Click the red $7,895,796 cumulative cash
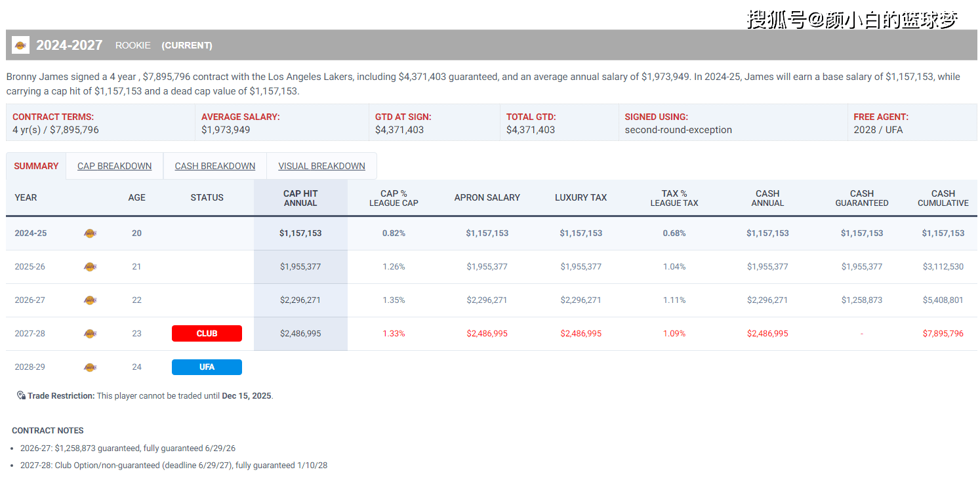 coord(943,334)
